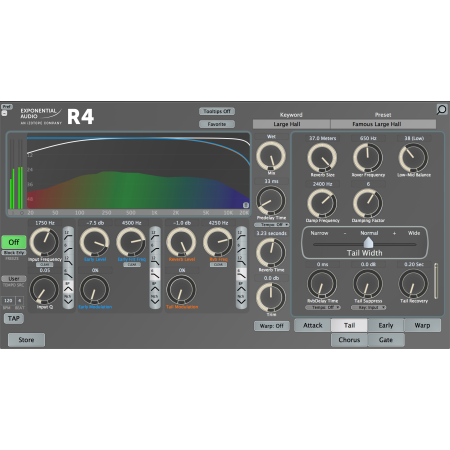Switch to the Attack tab
The height and width of the screenshot is (450, 450).
coord(313,325)
